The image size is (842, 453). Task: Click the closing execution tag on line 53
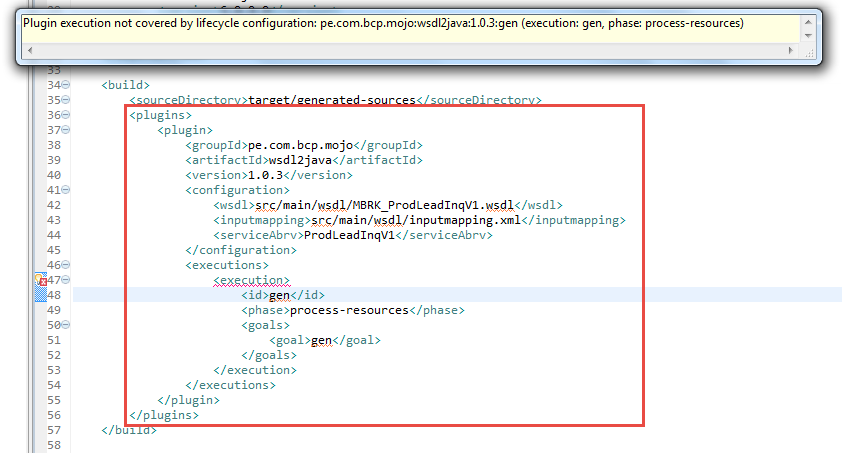click(255, 370)
